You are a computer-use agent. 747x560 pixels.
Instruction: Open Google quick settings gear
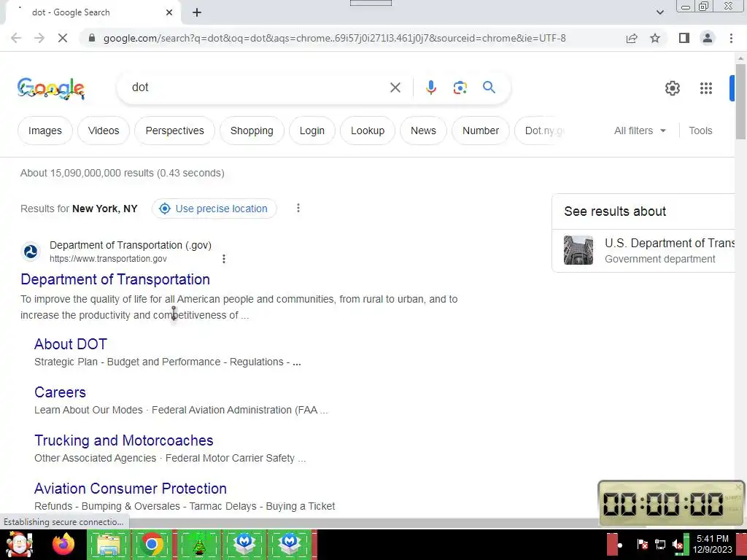[672, 88]
